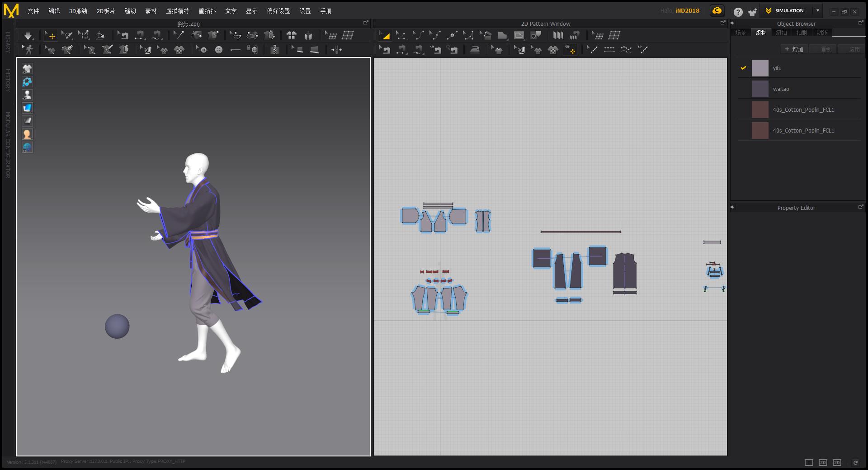Activate the Steam iron tool
868x470 pixels.
click(475, 50)
